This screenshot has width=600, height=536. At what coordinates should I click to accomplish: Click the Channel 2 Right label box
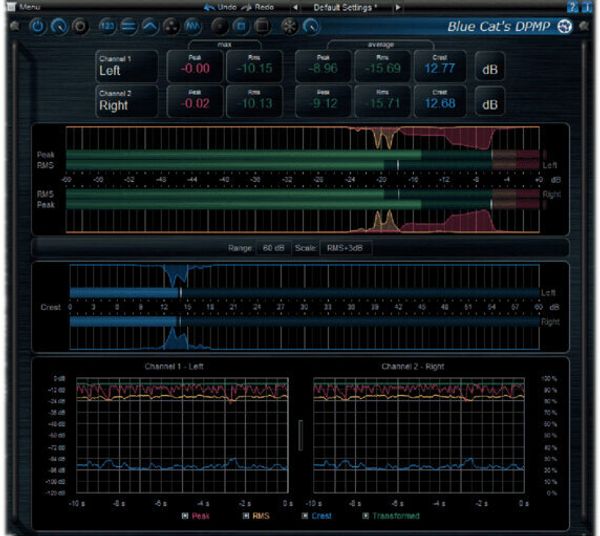click(127, 101)
